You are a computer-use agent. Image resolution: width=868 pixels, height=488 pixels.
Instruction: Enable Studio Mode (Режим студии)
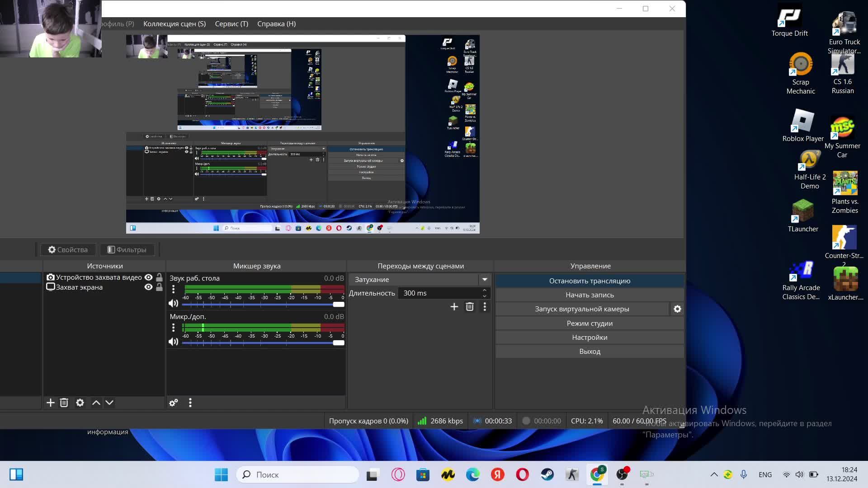[590, 324]
